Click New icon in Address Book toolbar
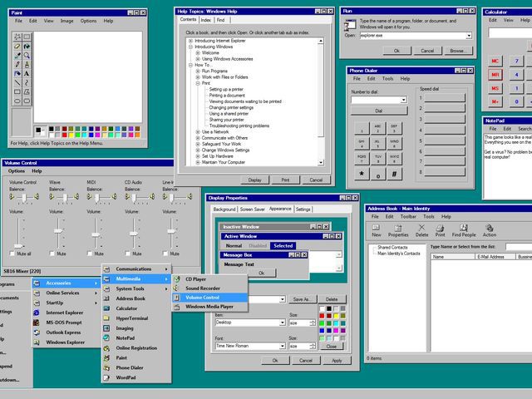Viewport: 532px width, 399px height. 376,230
